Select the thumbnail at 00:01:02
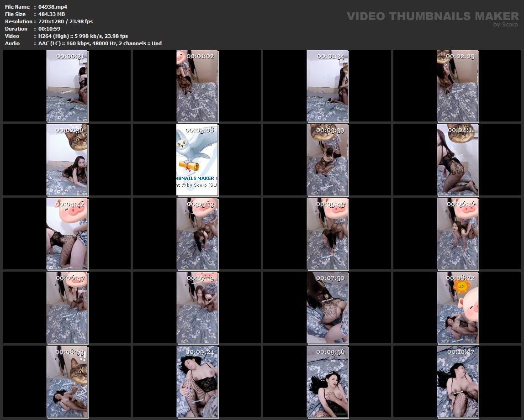The width and height of the screenshot is (524, 420). (x=197, y=86)
